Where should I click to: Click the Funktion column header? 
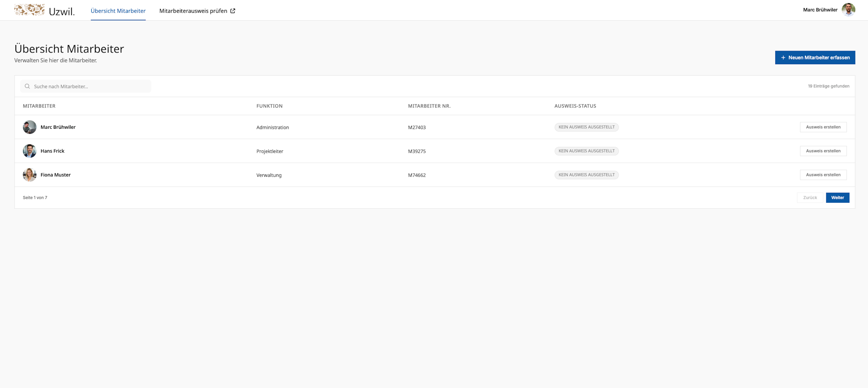269,106
